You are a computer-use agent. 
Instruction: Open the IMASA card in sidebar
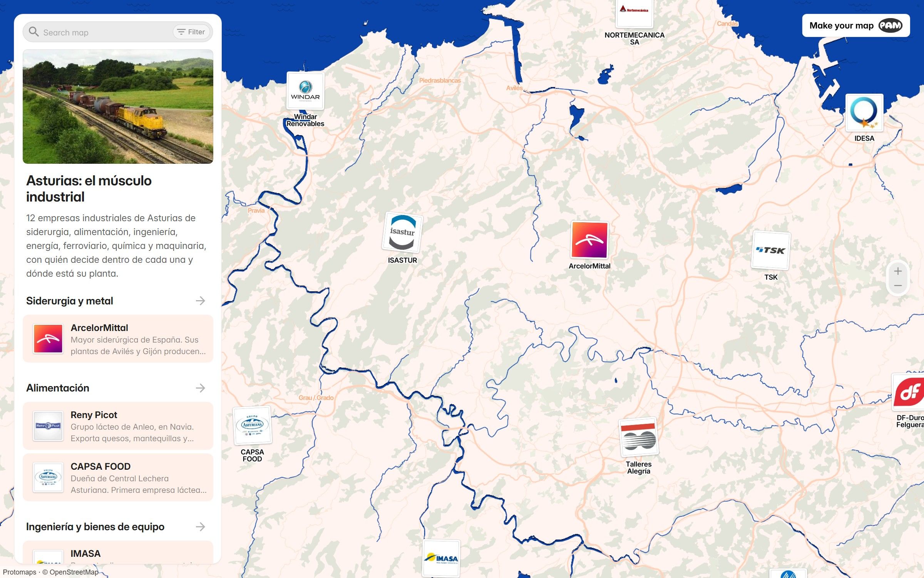tap(118, 553)
